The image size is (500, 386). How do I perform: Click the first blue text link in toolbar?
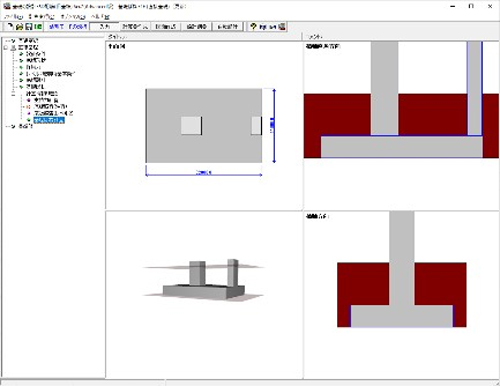coord(56,26)
